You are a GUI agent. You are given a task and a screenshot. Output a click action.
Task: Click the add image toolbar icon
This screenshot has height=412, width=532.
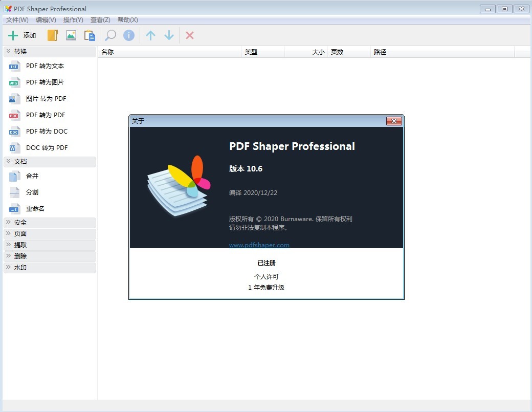71,35
